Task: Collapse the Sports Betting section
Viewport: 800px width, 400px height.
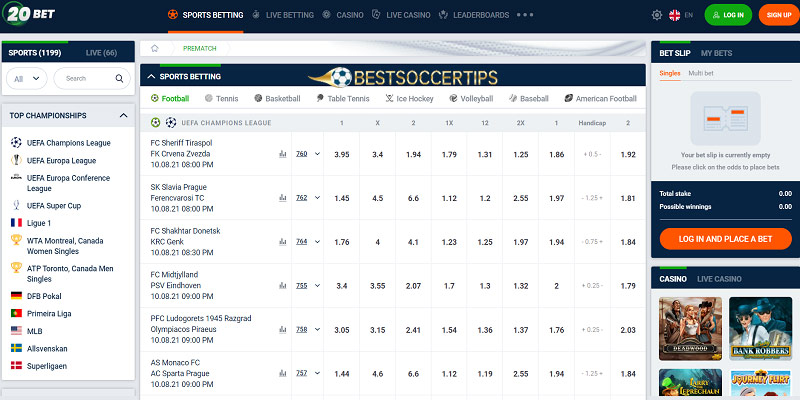Action: (151, 77)
